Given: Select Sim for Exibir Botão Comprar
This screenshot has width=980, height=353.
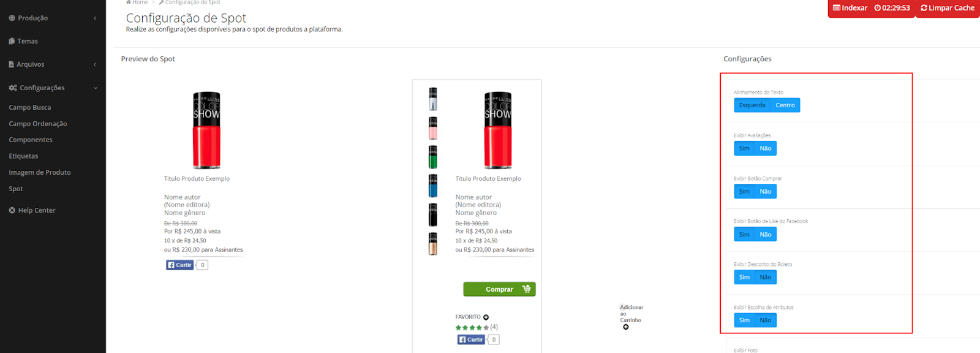Looking at the screenshot, I should click(x=744, y=191).
